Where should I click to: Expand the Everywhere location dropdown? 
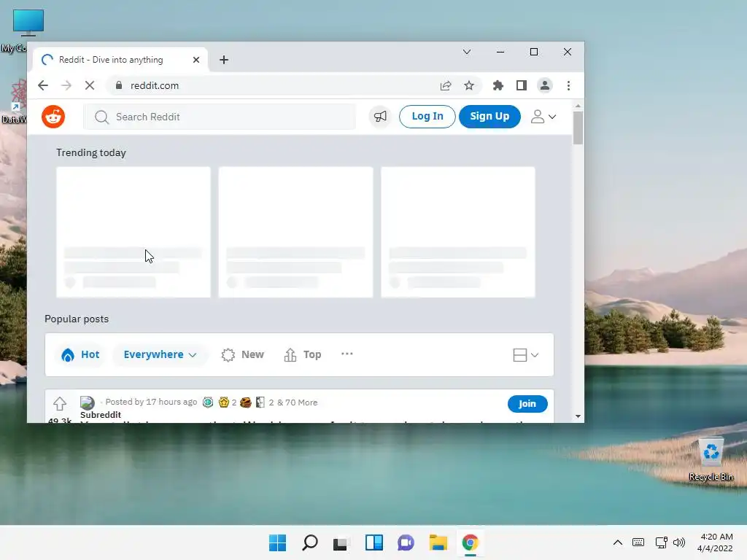click(x=160, y=355)
